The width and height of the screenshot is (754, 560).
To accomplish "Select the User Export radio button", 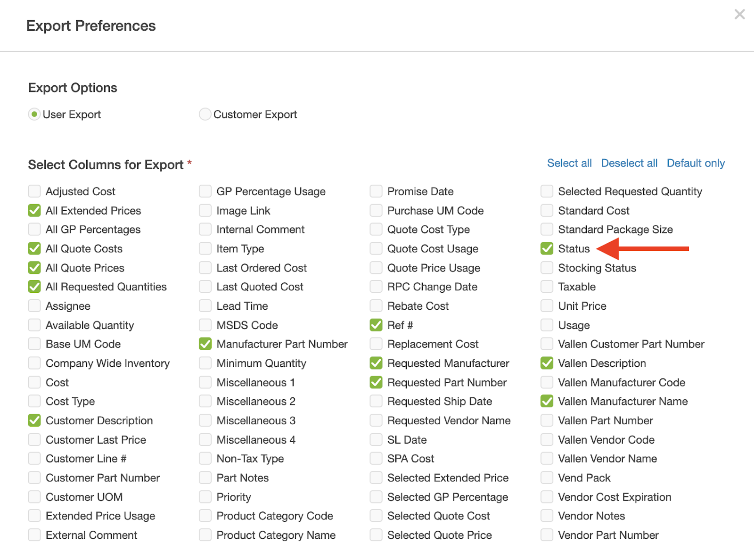I will point(34,115).
